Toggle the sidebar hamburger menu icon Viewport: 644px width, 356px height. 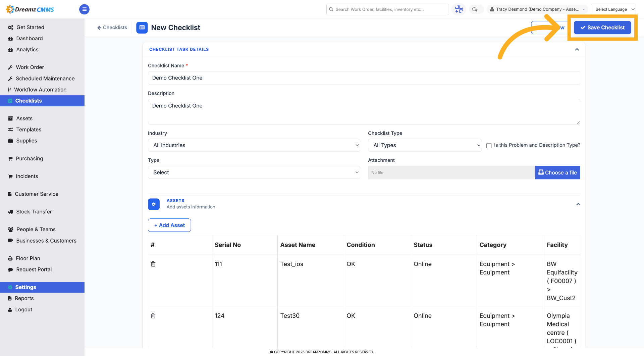click(x=84, y=9)
